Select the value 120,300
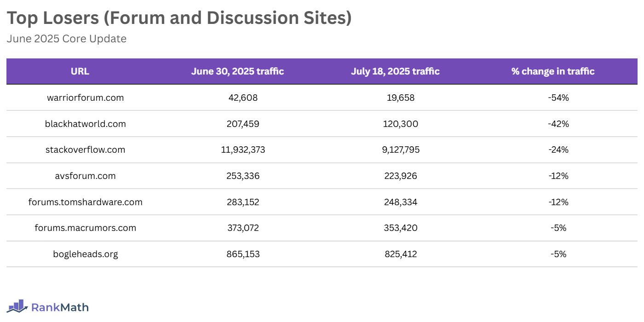644x322 pixels. pos(401,124)
